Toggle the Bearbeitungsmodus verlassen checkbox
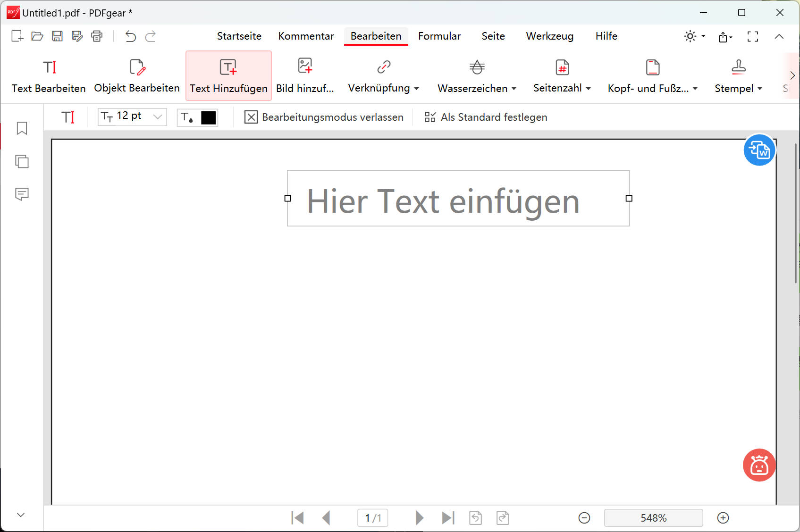The width and height of the screenshot is (800, 532). pyautogui.click(x=251, y=117)
